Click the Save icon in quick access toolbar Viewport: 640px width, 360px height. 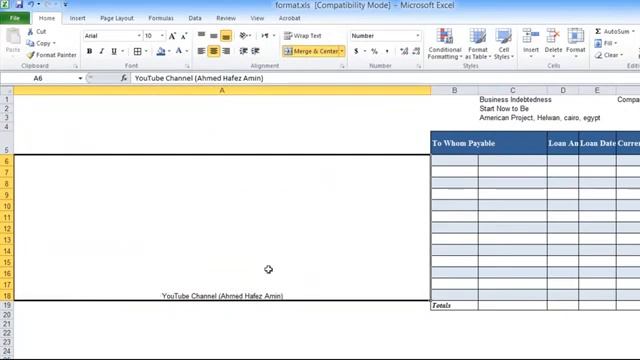click(x=19, y=4)
